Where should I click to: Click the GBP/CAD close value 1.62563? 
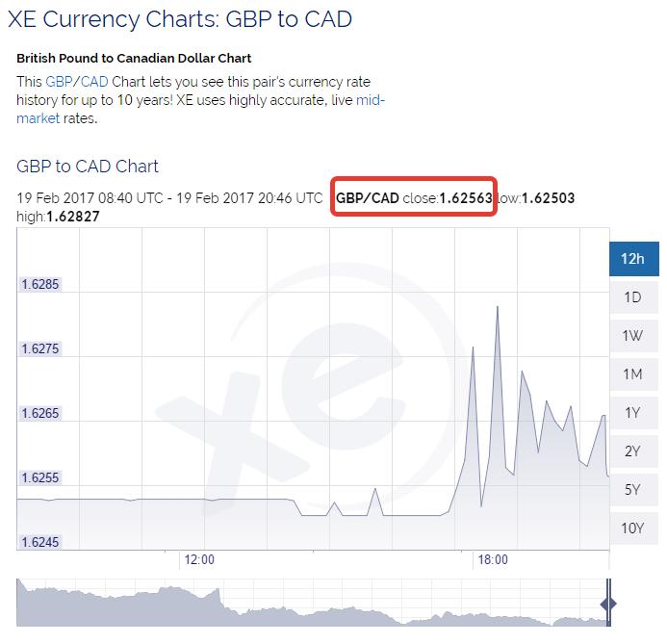click(466, 197)
